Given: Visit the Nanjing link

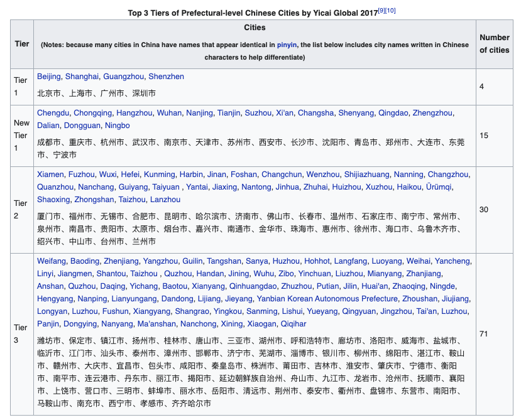Looking at the screenshot, I should pos(199,113).
